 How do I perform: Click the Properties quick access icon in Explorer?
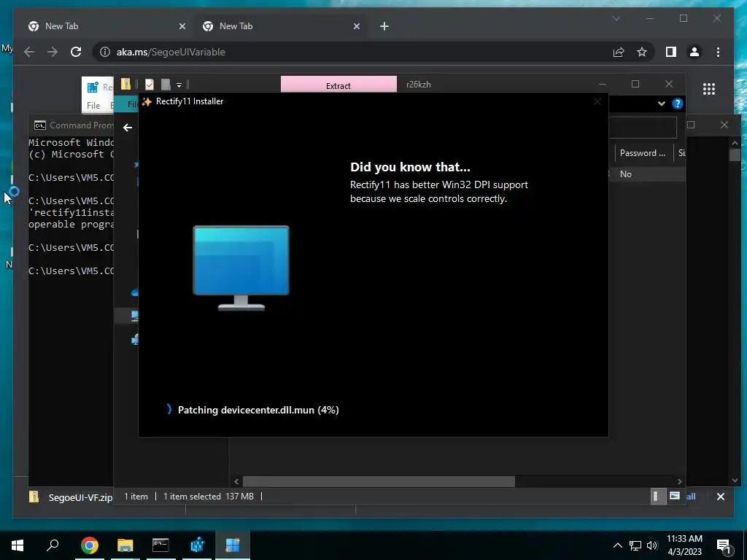click(149, 85)
